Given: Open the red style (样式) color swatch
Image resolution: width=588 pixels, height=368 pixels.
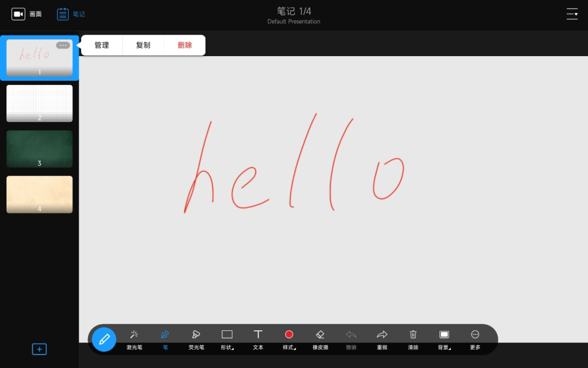Looking at the screenshot, I should (x=289, y=335).
